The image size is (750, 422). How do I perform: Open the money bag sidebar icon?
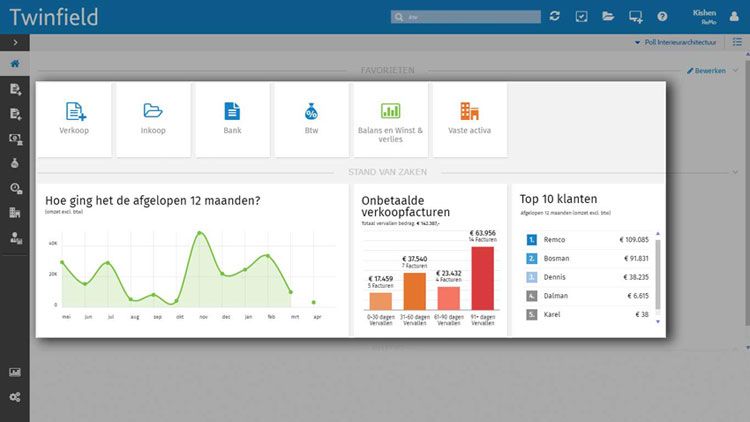[15, 163]
